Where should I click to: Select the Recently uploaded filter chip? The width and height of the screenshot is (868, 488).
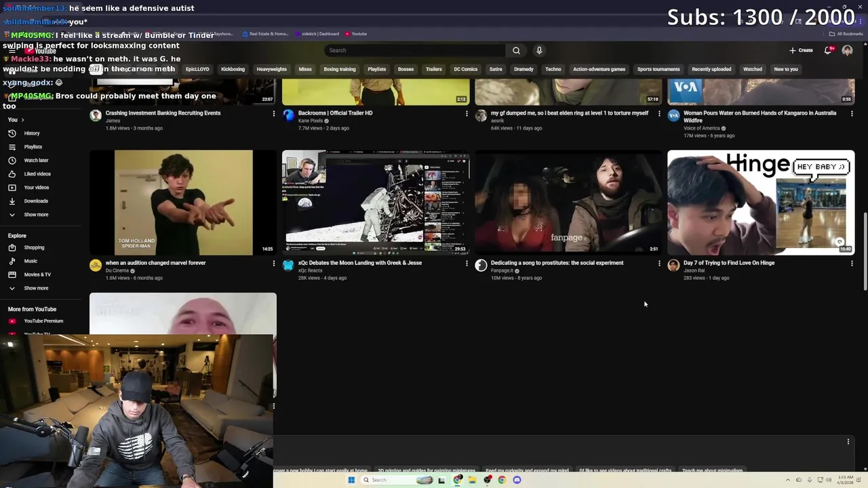click(x=711, y=69)
